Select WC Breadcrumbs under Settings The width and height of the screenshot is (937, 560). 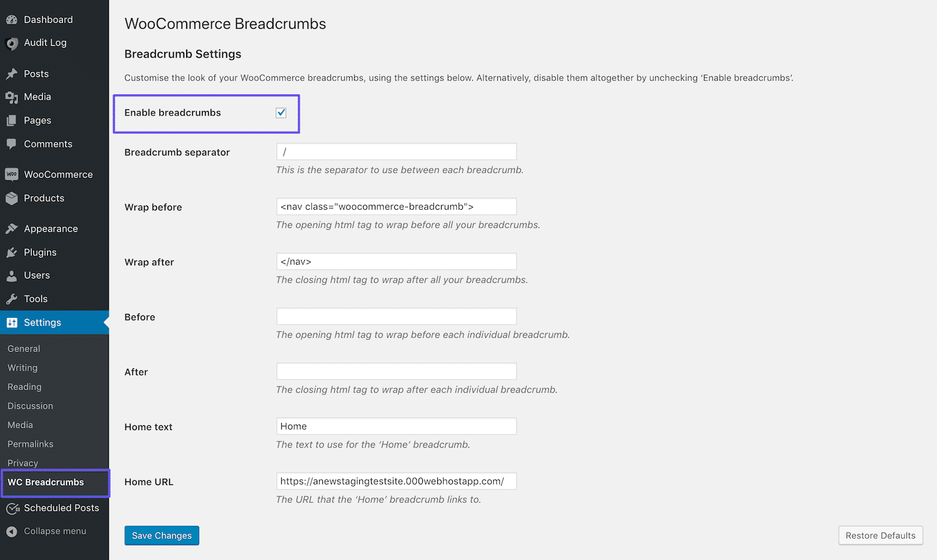[x=46, y=482]
